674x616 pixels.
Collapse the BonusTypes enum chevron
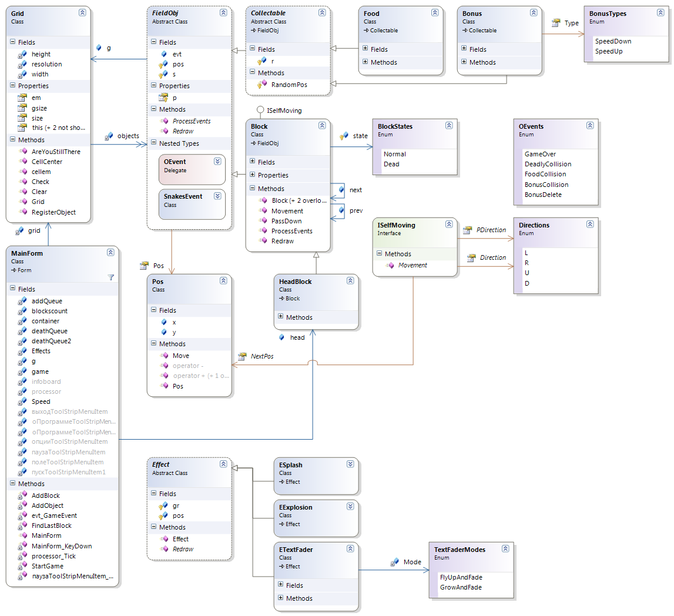[x=660, y=13]
